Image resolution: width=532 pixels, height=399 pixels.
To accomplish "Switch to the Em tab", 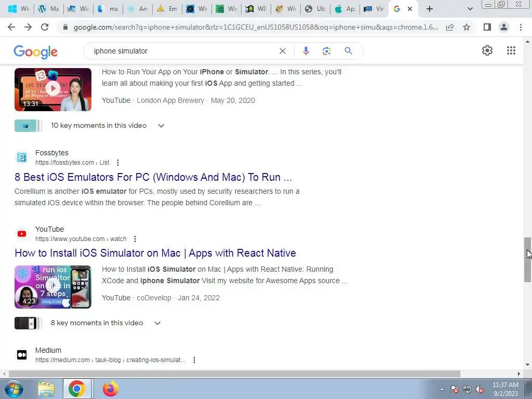I will point(167,9).
